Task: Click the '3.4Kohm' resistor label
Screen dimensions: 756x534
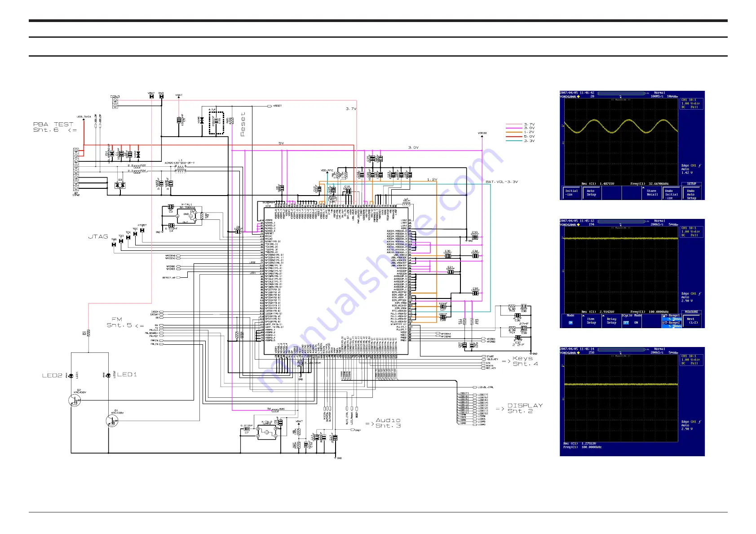Action: click(312, 363)
